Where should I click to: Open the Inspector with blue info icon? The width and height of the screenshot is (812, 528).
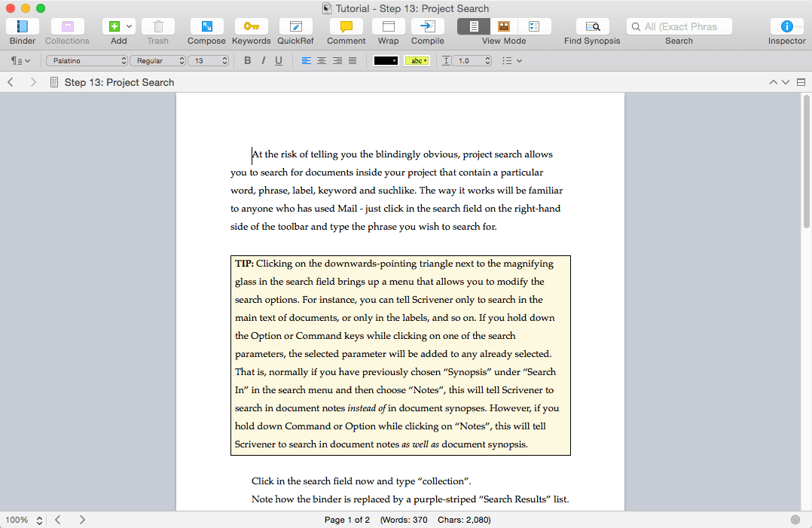(786, 26)
